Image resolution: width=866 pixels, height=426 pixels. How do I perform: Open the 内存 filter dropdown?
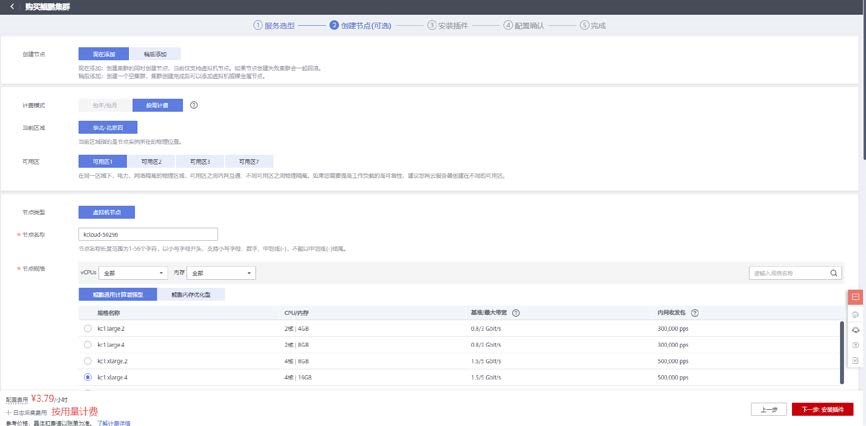point(221,273)
